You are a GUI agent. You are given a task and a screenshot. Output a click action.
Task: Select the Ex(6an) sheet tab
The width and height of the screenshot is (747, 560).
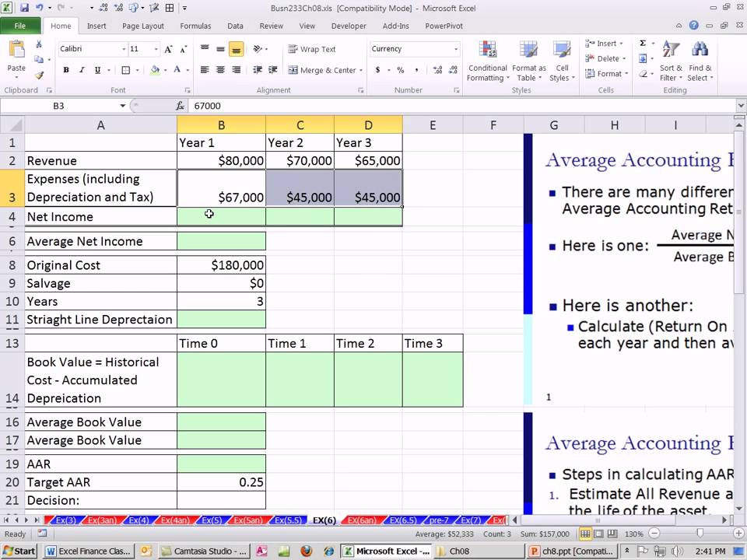click(362, 520)
